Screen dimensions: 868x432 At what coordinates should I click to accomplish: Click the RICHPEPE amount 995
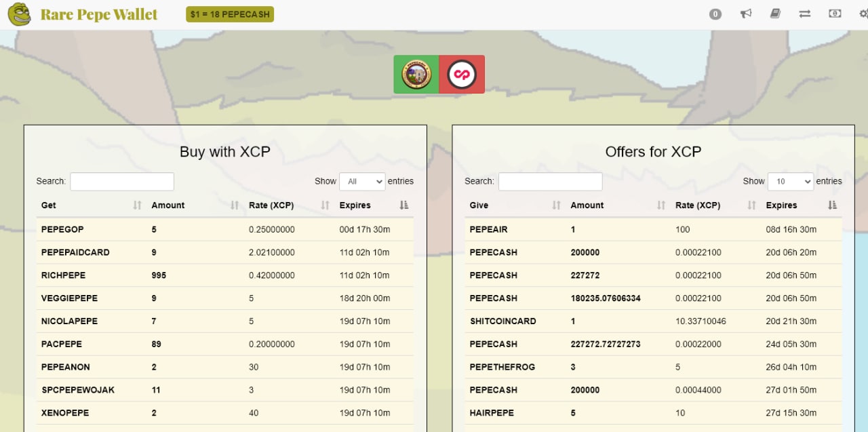coord(159,275)
